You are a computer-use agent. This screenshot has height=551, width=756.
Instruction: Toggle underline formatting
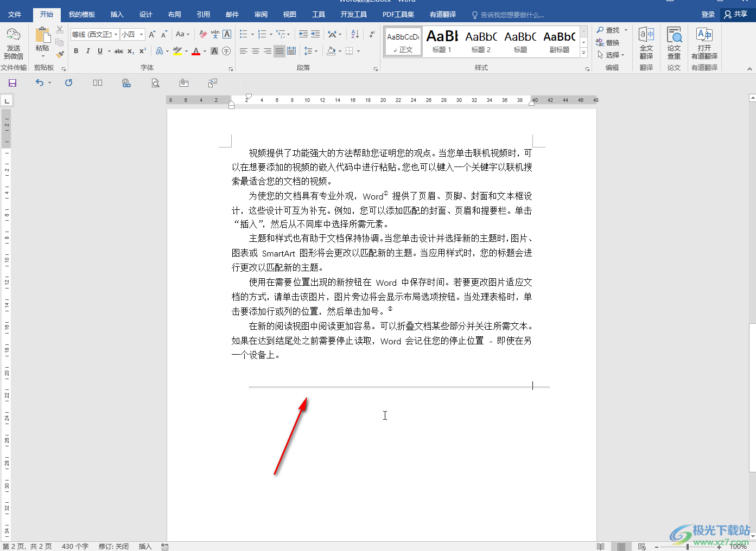tap(100, 51)
